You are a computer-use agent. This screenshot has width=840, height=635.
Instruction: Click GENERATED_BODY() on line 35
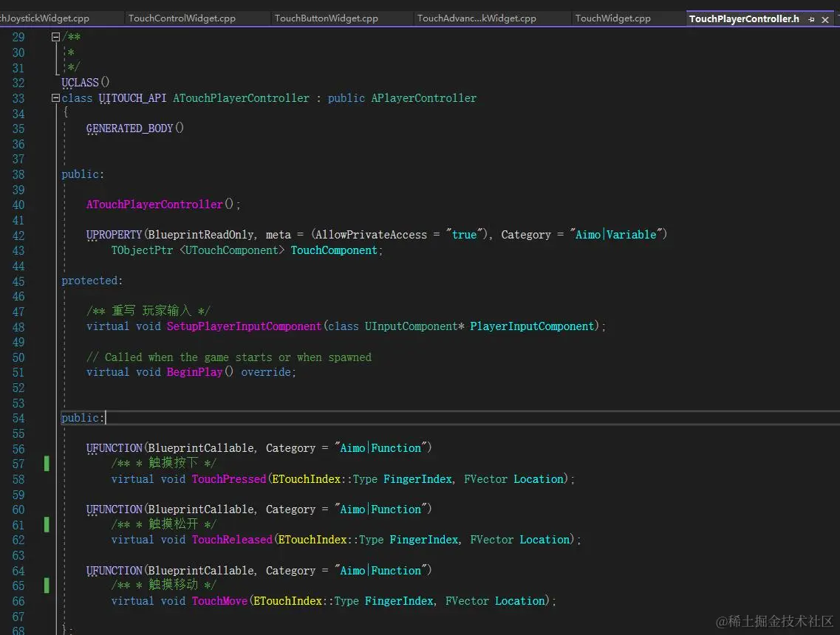[135, 128]
